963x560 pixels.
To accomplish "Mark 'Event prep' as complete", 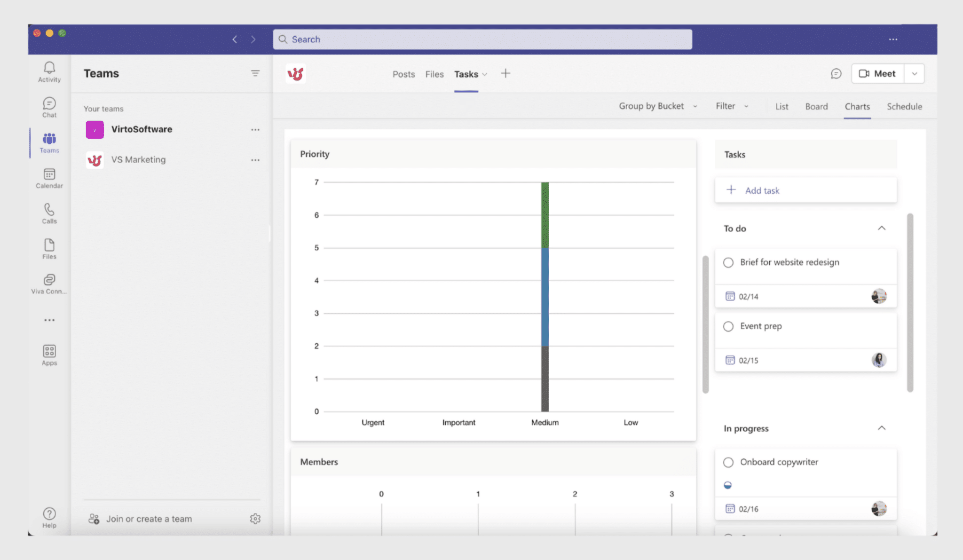I will coord(728,326).
